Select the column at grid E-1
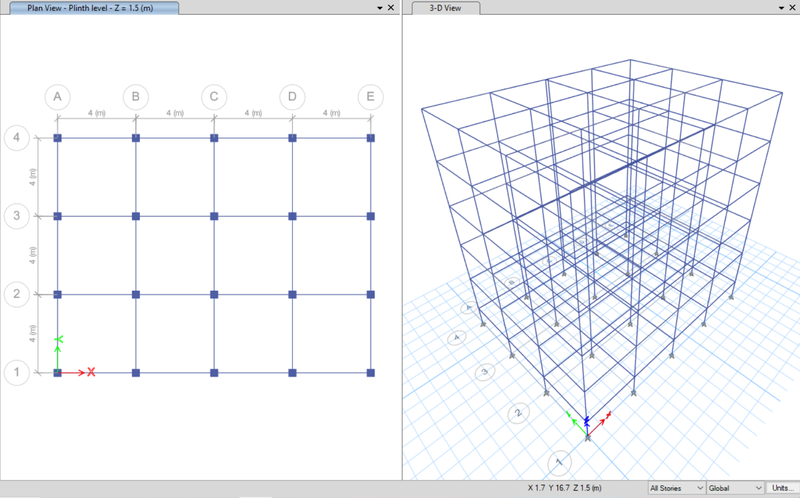Viewport: 800px width, 498px height. (370, 373)
